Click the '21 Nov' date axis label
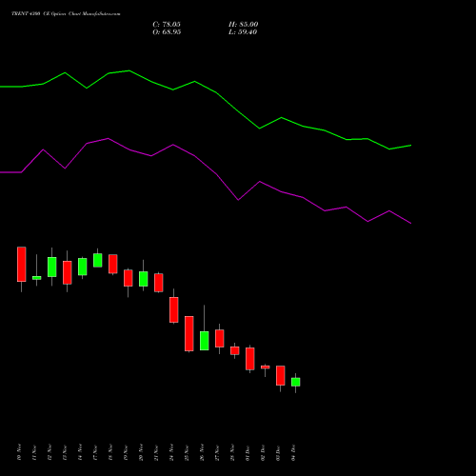This screenshot has height=476, width=476. coord(156,452)
